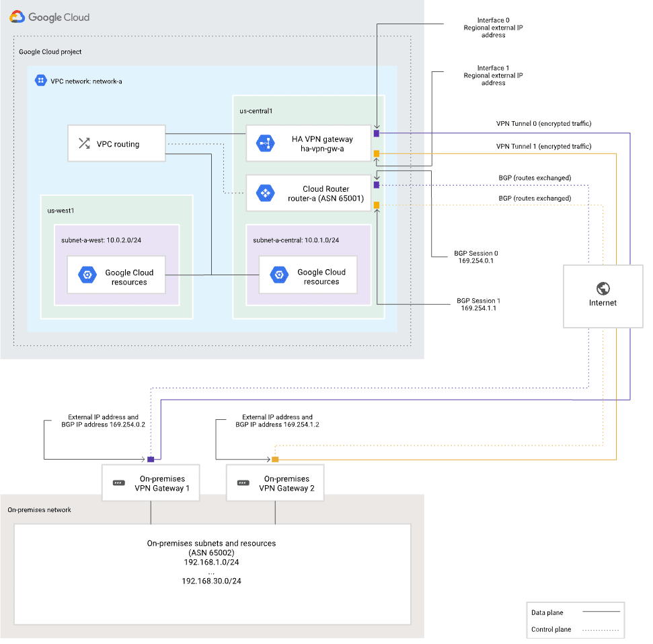Click the Cloud Router hexagon icon

pyautogui.click(x=265, y=193)
